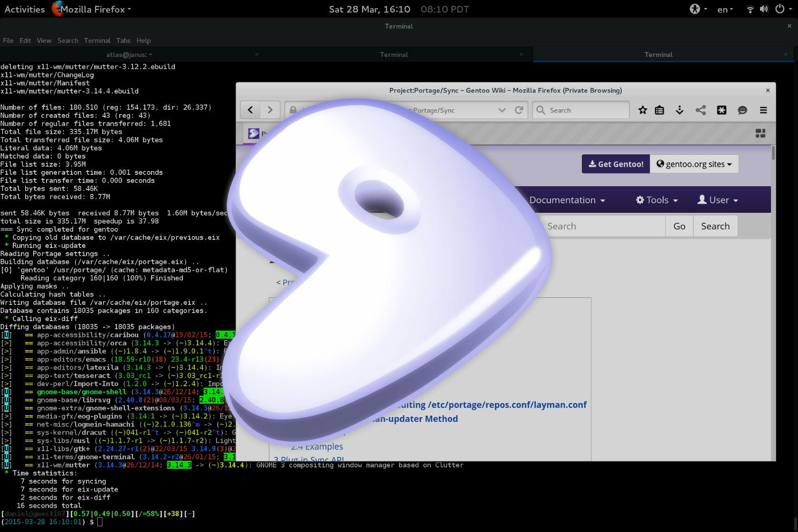
Task: Click the Firefox search bar field
Action: coord(581,110)
